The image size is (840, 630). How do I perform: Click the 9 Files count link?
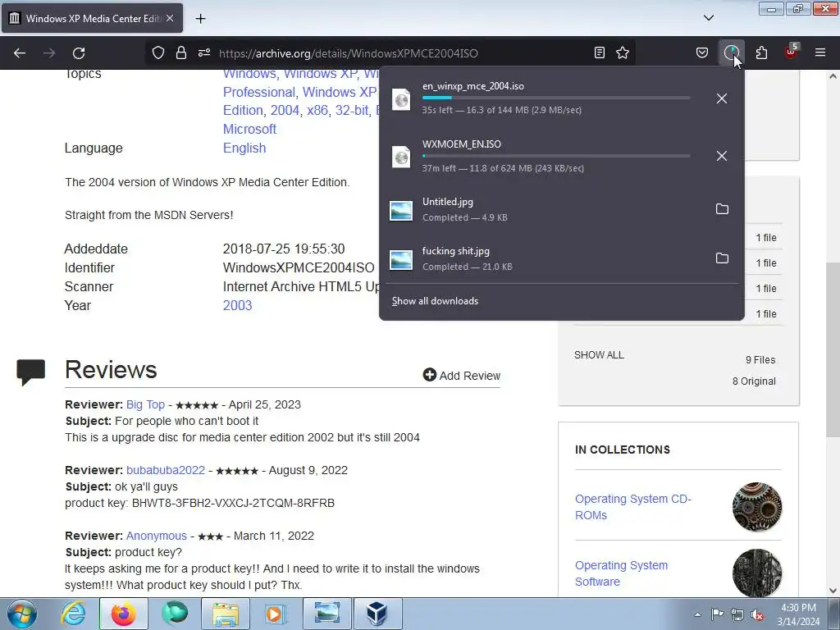click(x=760, y=360)
